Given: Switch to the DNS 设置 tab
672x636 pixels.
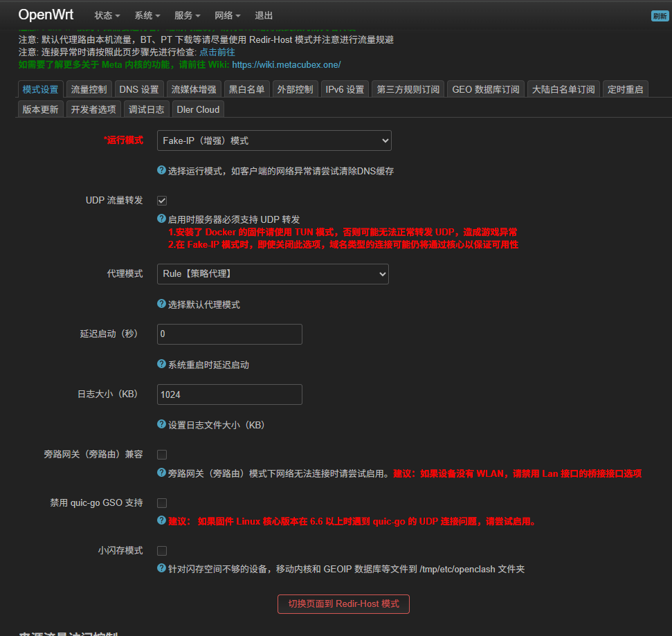Looking at the screenshot, I should click(x=138, y=89).
